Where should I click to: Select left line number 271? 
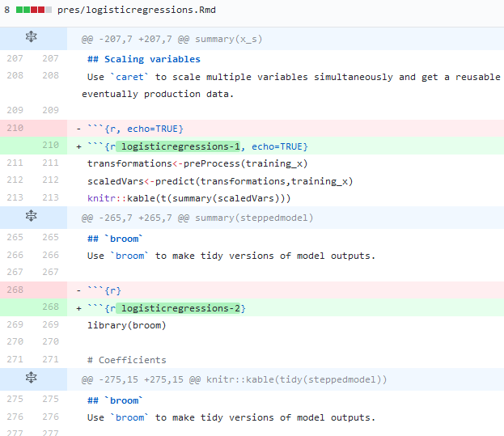pos(15,359)
